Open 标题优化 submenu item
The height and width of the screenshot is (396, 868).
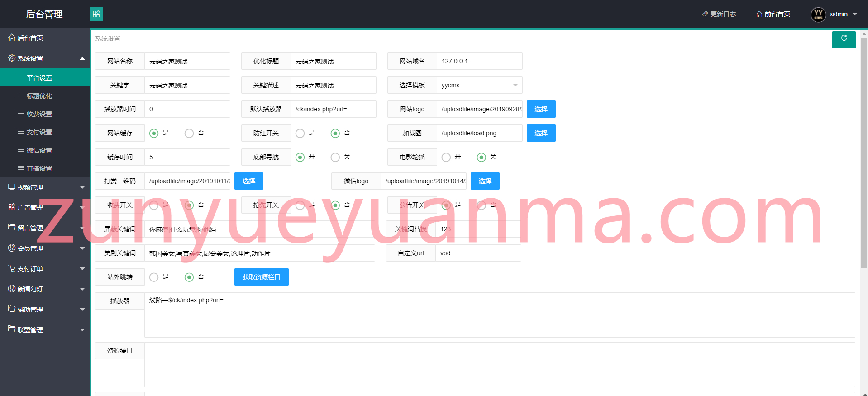[x=45, y=96]
